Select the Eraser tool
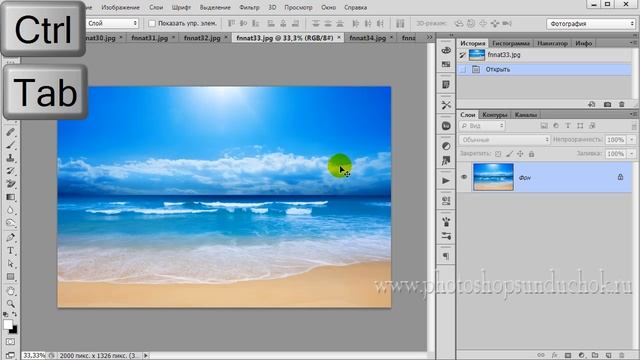The image size is (640, 360). pyautogui.click(x=11, y=184)
